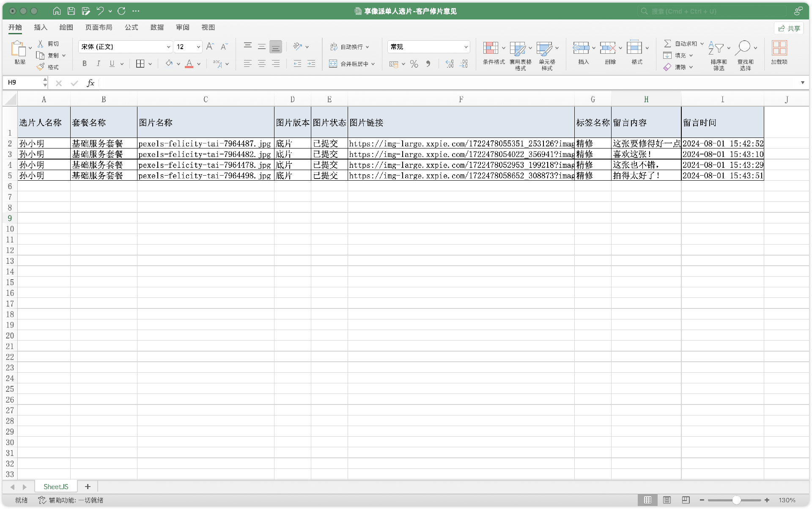Click the Insert Function fx icon

[x=90, y=83]
